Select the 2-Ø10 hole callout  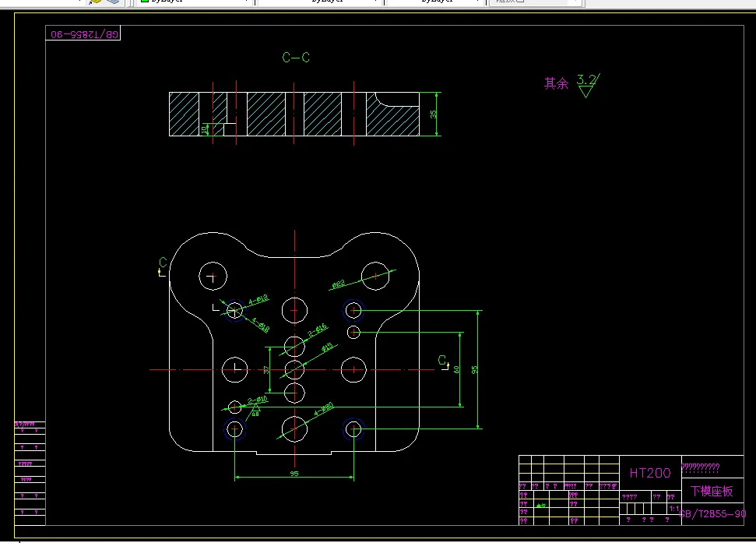coord(258,400)
